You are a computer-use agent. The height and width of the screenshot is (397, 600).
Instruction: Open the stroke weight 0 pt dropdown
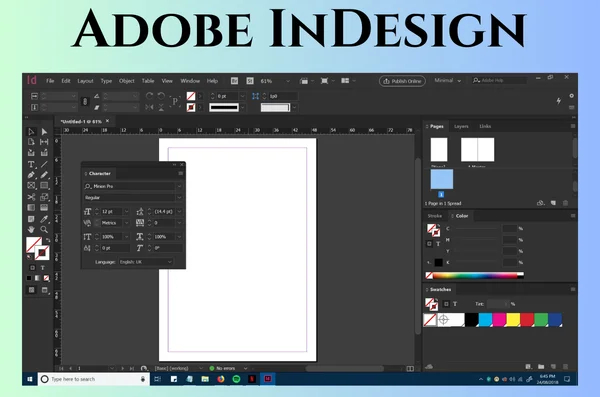(x=242, y=96)
